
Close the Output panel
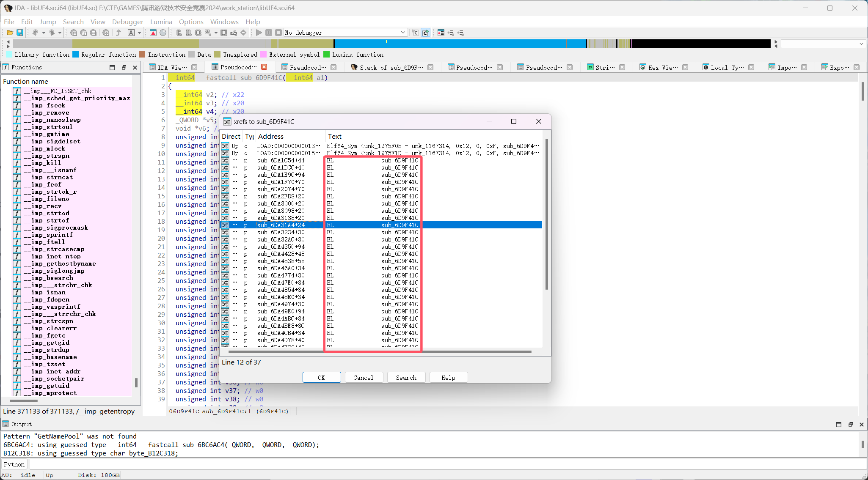[862, 424]
